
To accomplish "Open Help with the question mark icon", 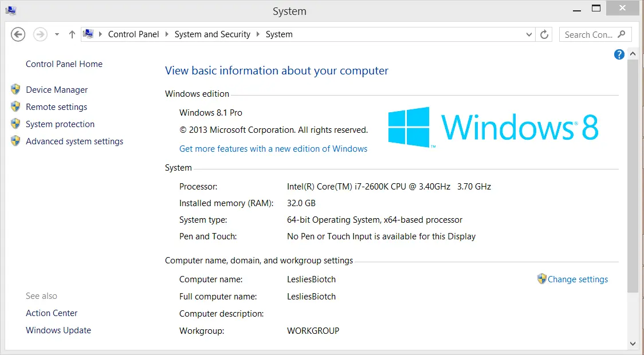I will point(619,54).
